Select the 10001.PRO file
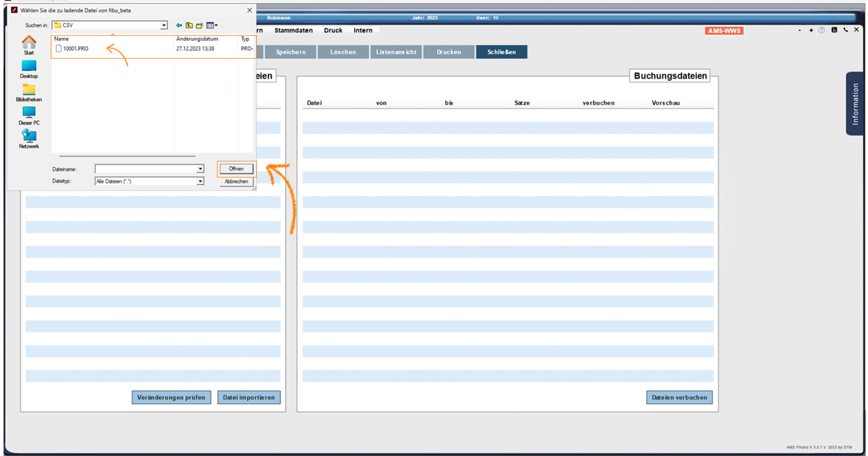 point(76,49)
